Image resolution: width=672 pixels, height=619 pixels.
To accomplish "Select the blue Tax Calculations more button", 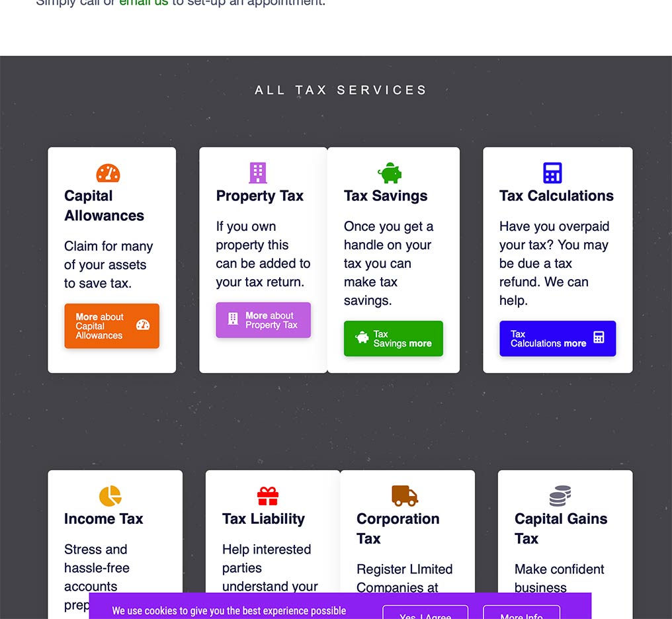I will [x=558, y=339].
